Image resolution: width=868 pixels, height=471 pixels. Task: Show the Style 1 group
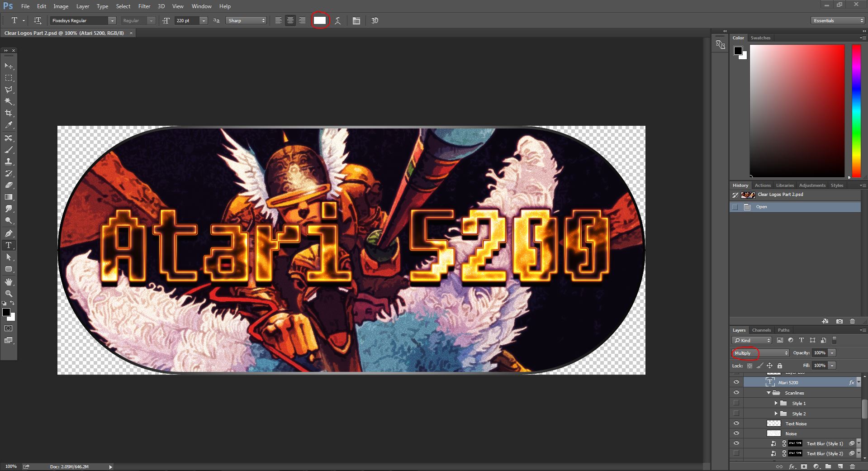point(736,403)
